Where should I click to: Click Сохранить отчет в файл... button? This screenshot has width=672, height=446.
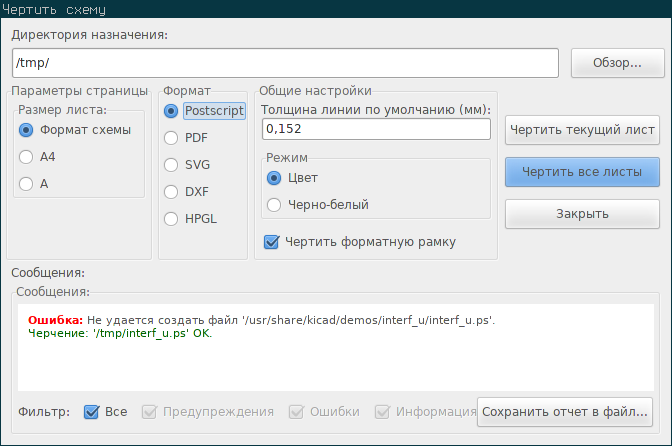click(565, 412)
